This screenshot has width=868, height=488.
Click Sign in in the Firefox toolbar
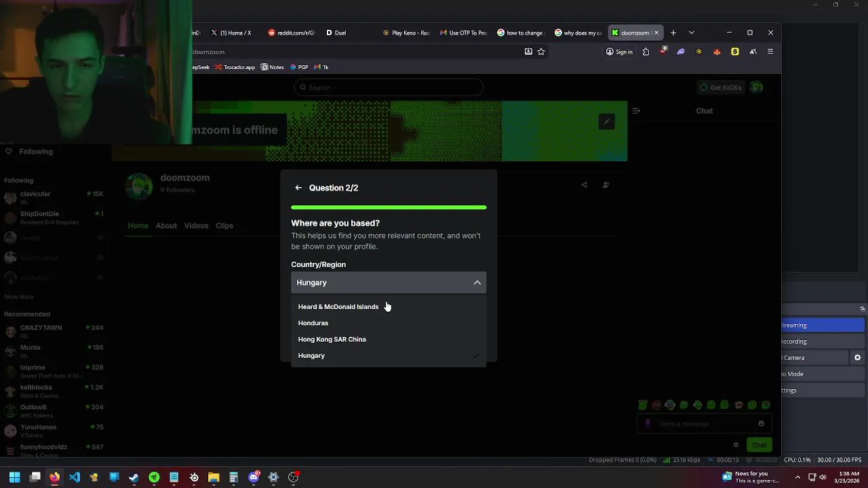[619, 52]
